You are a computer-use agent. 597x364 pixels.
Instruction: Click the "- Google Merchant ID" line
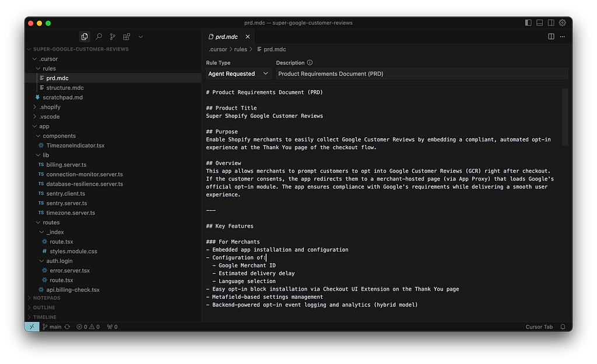pos(244,266)
